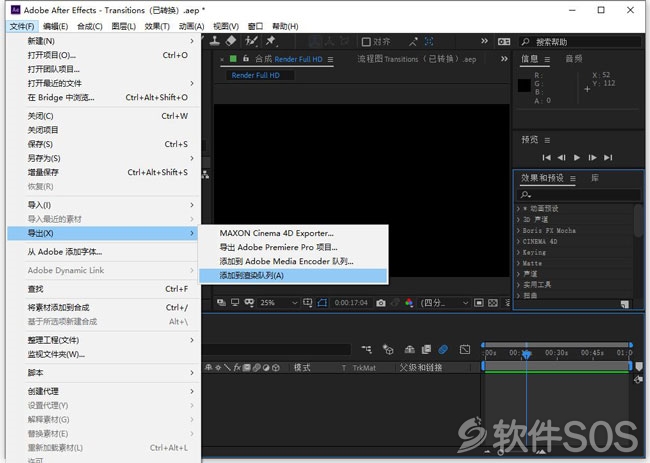Step back one frame in preview
Image resolution: width=650 pixels, height=463 pixels.
562,158
